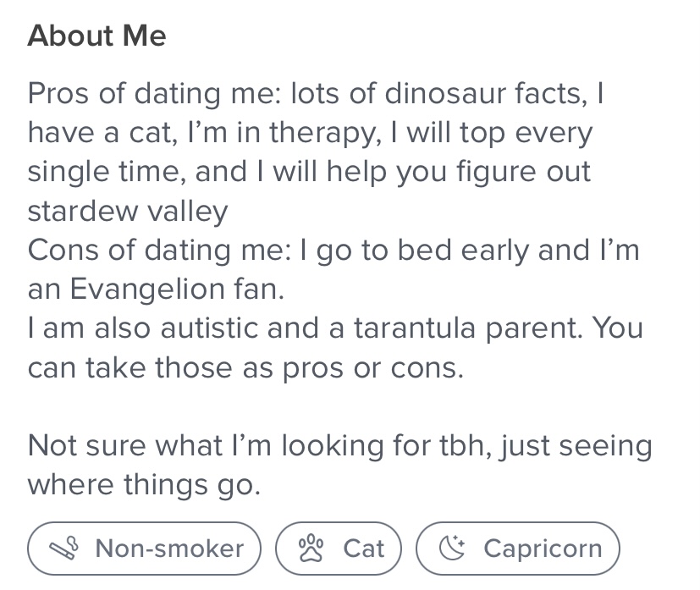Click the word 'dinosaur' in bio
This screenshot has height=590, width=700.
444,93
